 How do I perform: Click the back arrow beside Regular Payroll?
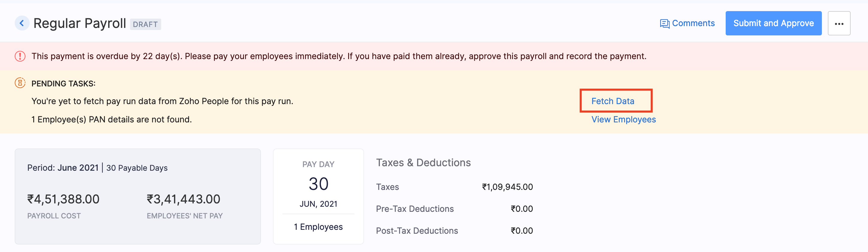pyautogui.click(x=22, y=23)
